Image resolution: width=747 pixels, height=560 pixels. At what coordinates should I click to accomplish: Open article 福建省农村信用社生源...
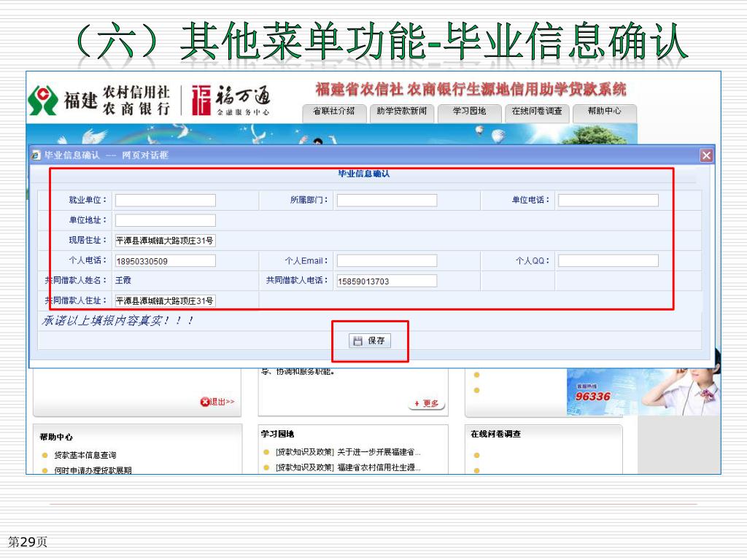pyautogui.click(x=379, y=467)
